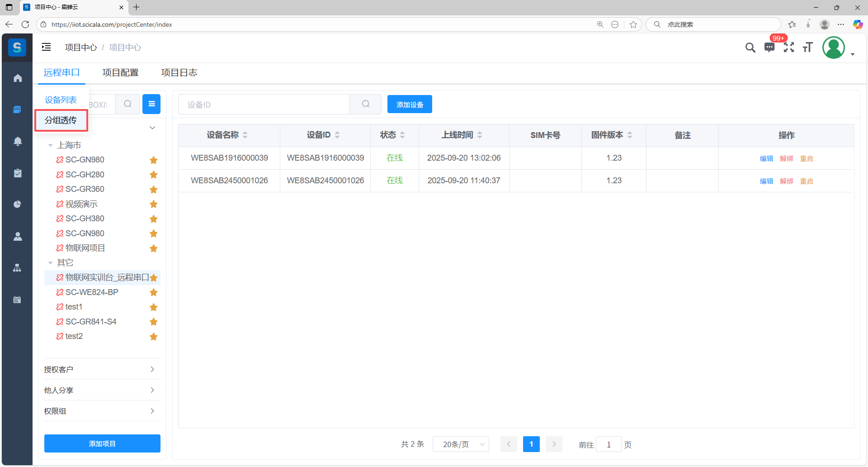Collapse sidebar with the hamburger menu icon
868x467 pixels.
[47, 47]
